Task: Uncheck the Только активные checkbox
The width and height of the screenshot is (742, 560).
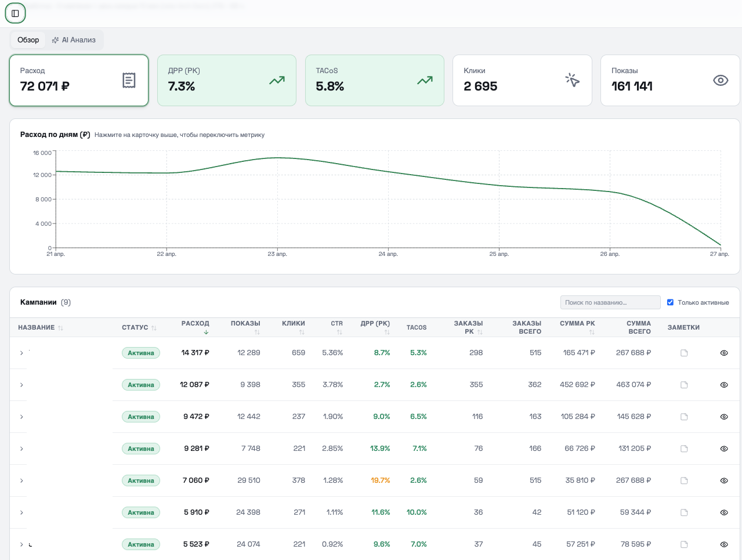Action: 670,302
